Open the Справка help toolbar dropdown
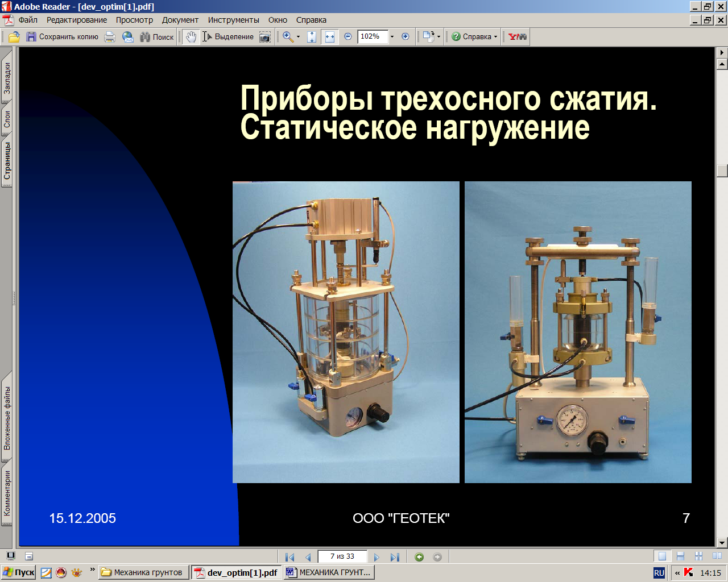The width and height of the screenshot is (728, 582). point(474,37)
